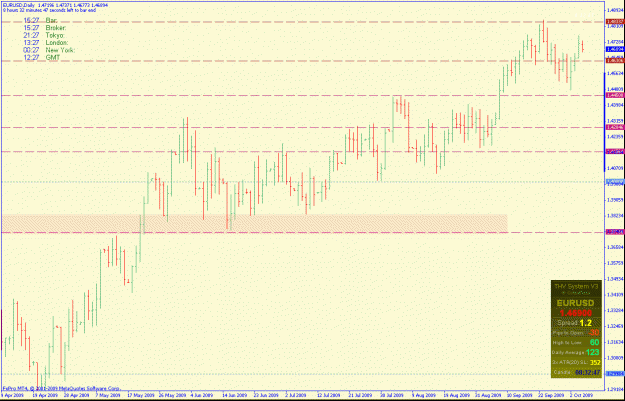Click the 14 Jun 2009 date label

point(233,395)
